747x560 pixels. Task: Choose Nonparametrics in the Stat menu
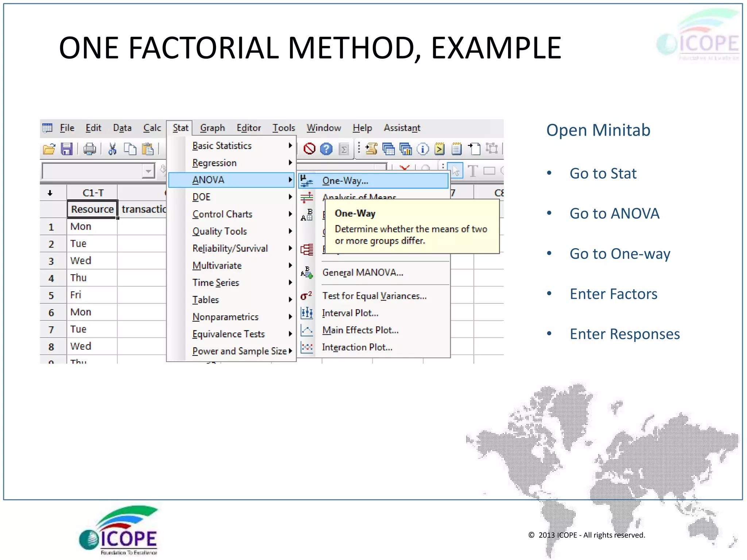tap(231, 317)
